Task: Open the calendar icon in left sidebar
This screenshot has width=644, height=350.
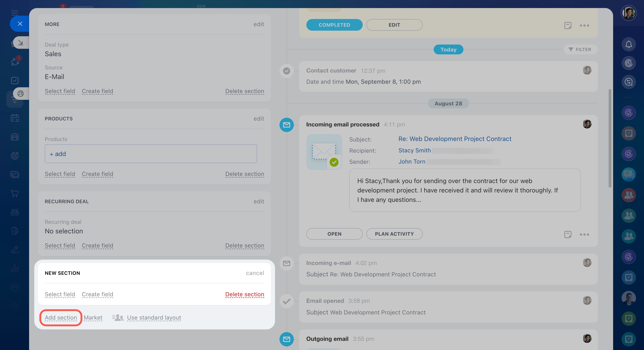Action: click(x=15, y=118)
